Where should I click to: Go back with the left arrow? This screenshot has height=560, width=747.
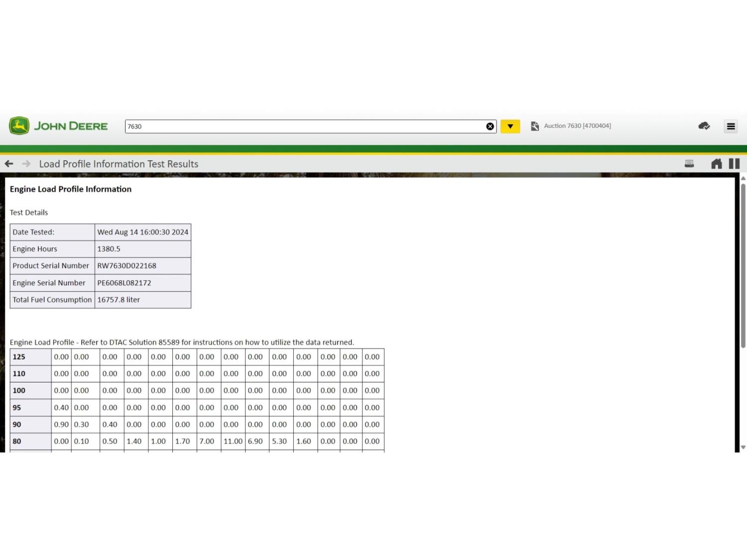coord(9,164)
